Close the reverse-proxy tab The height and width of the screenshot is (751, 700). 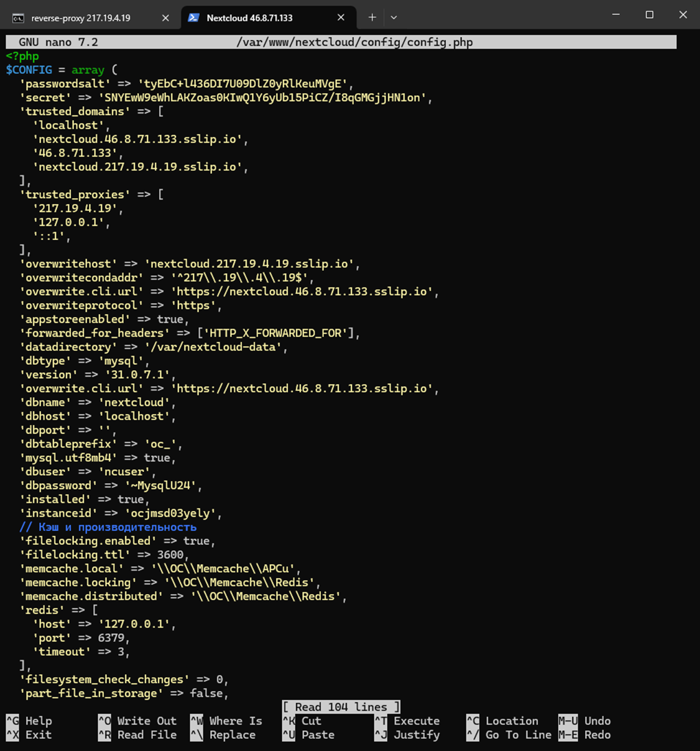point(166,18)
